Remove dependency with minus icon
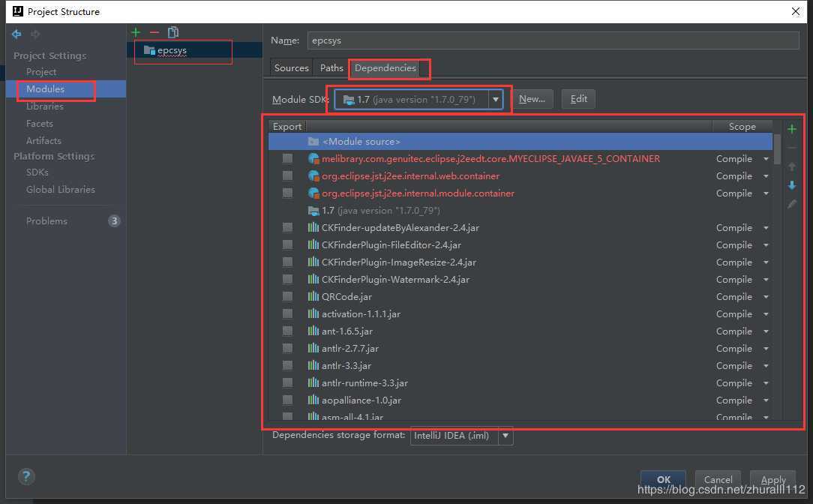 pos(792,148)
